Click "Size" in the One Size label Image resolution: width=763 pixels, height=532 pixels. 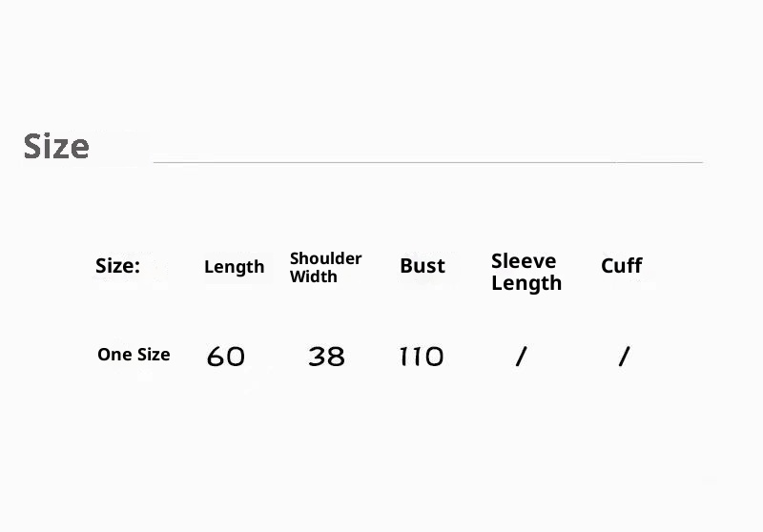tap(152, 355)
